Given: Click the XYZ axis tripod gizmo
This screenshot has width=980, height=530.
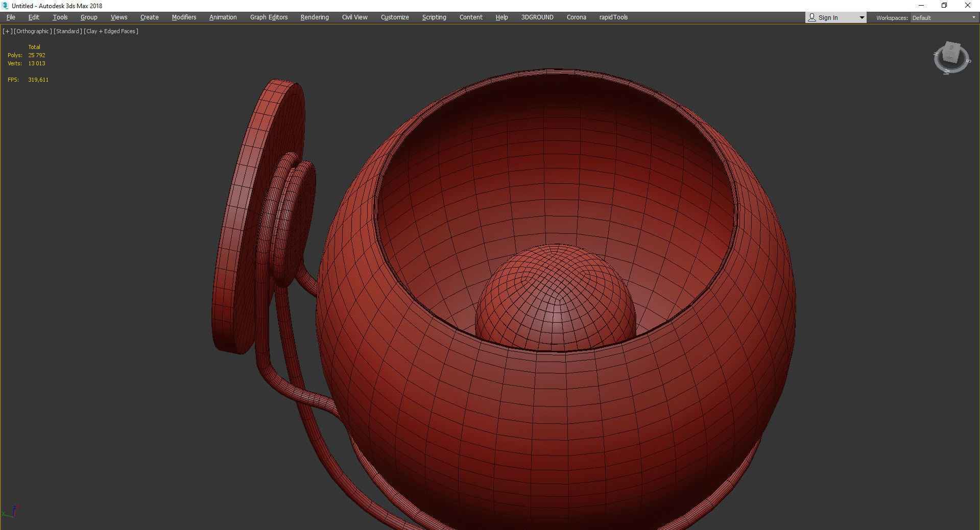Looking at the screenshot, I should click(10, 511).
